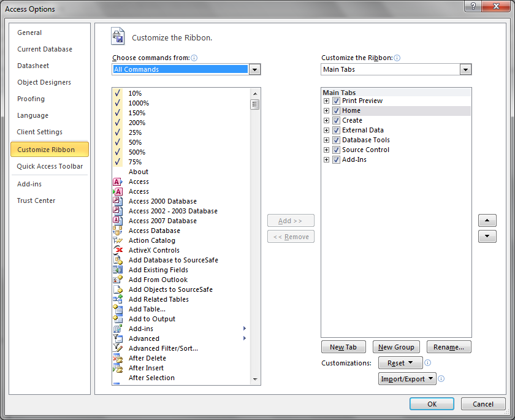Click the ActiveX Controls icon
Viewport: 515px width, 420px height.
tap(118, 250)
